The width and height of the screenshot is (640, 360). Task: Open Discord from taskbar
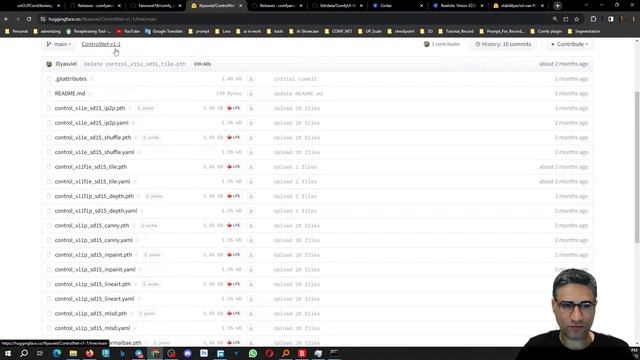pyautogui.click(x=188, y=353)
